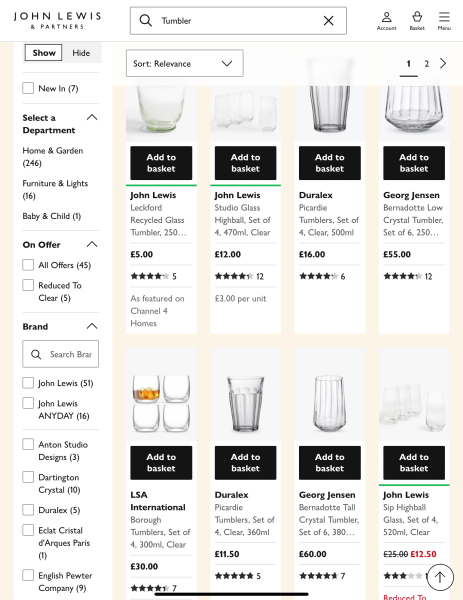
Task: Open the Home & Garden department link
Action: tap(53, 157)
